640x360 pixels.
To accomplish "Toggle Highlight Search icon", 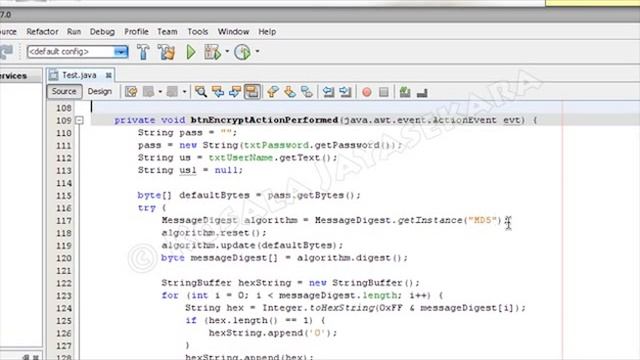I will (252, 92).
